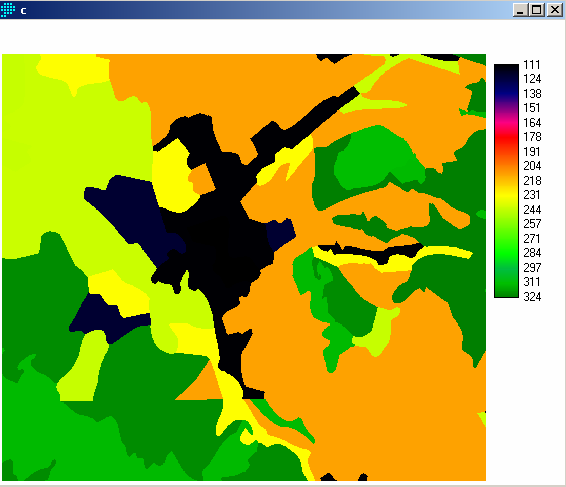Select legend value 284

tap(532, 253)
